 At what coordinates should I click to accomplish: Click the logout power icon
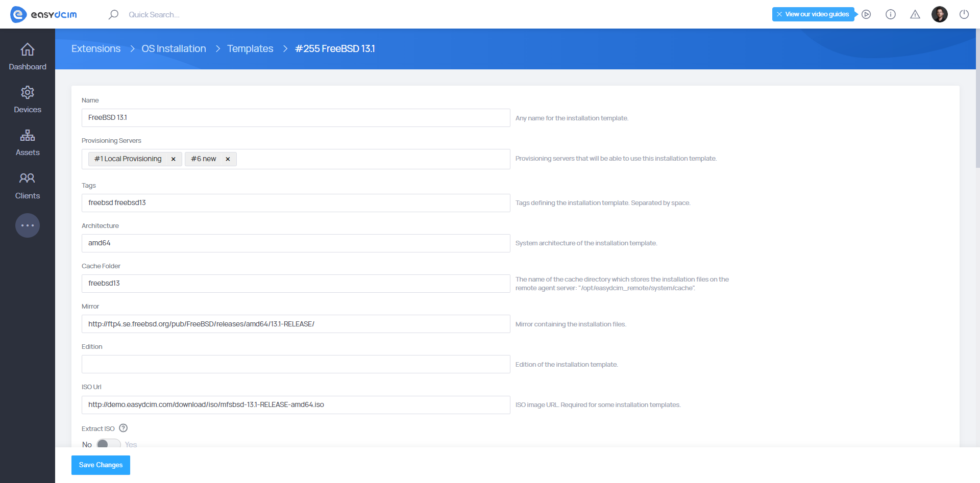[964, 14]
